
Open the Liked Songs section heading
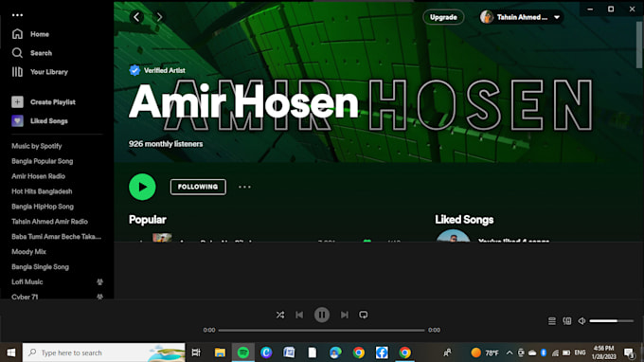464,220
